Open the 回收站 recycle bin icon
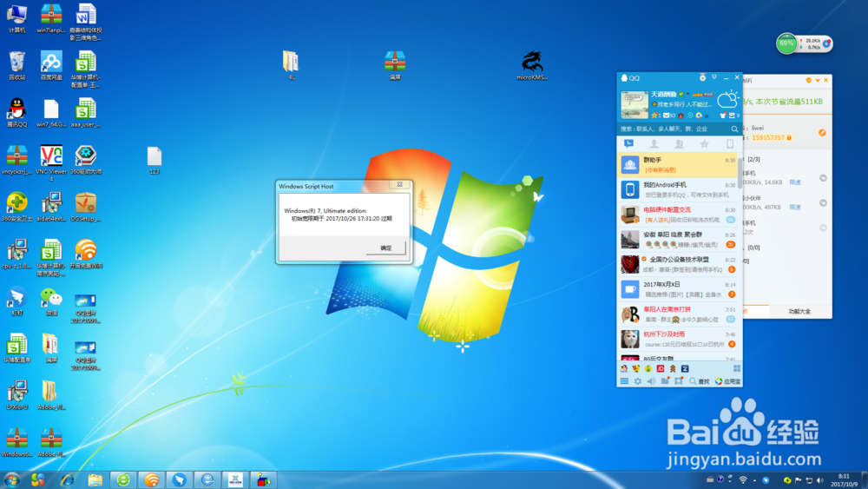Image resolution: width=868 pixels, height=489 pixels. click(16, 65)
